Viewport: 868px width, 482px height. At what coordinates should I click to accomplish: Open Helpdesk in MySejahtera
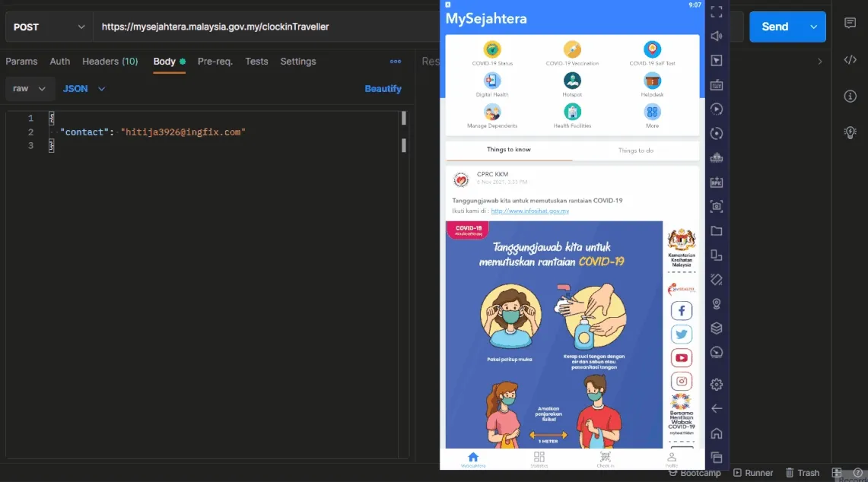(x=652, y=84)
